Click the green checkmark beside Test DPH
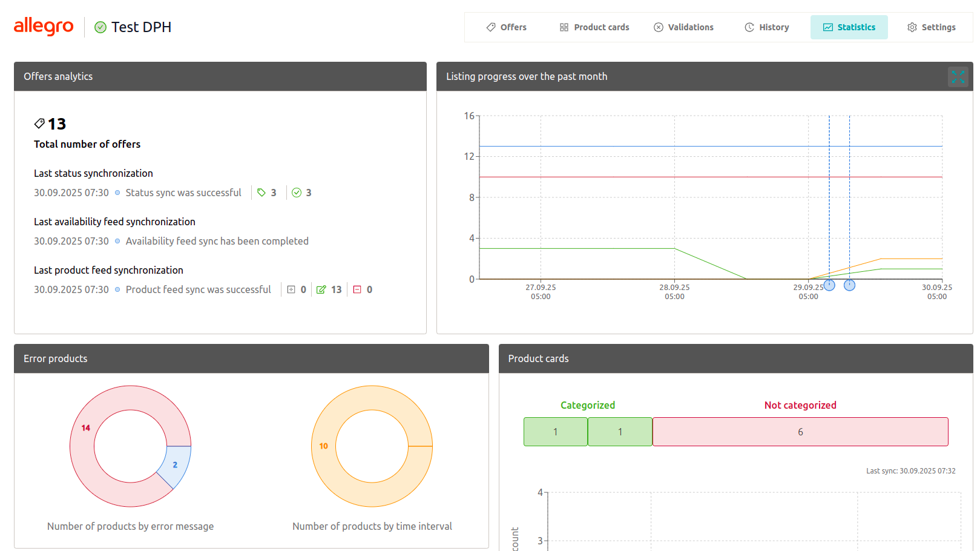The image size is (980, 551). pos(100,27)
